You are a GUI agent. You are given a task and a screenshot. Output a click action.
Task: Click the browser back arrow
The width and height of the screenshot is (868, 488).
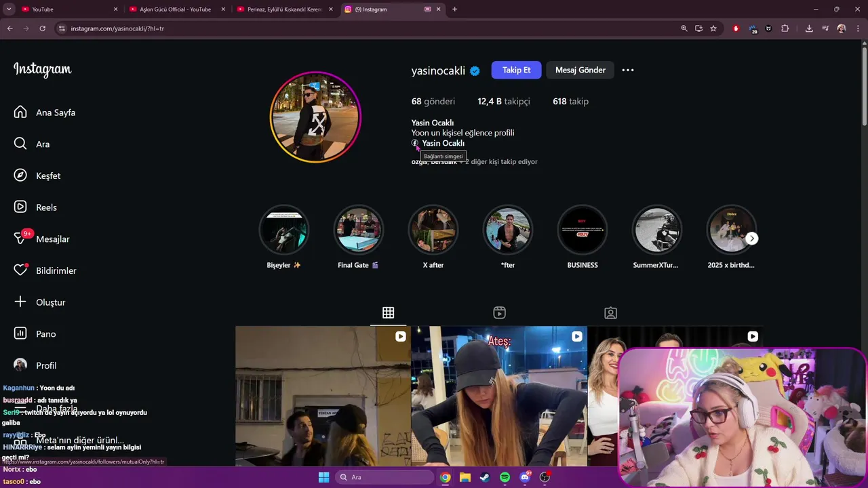coord(9,28)
